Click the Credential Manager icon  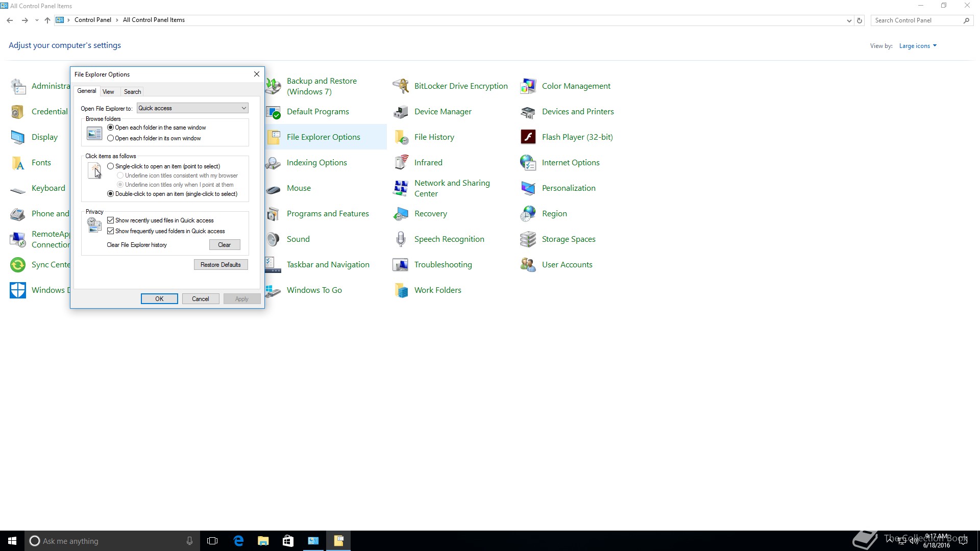[x=18, y=112]
